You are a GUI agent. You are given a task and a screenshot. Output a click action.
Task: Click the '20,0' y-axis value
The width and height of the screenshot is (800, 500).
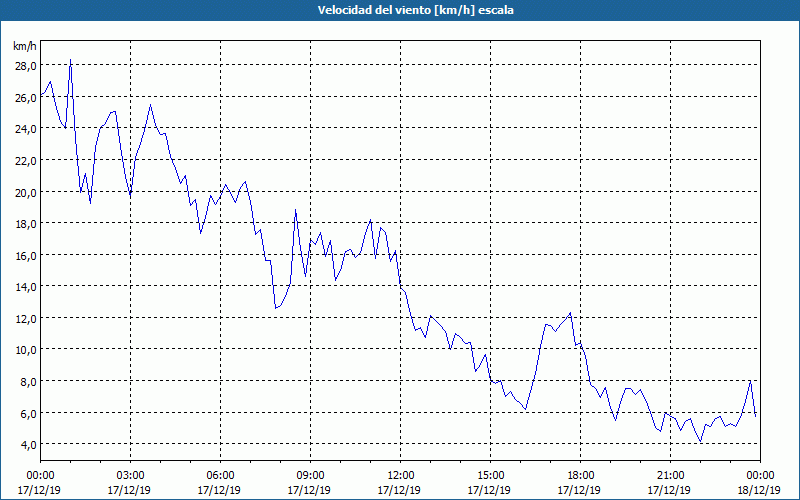pos(26,192)
